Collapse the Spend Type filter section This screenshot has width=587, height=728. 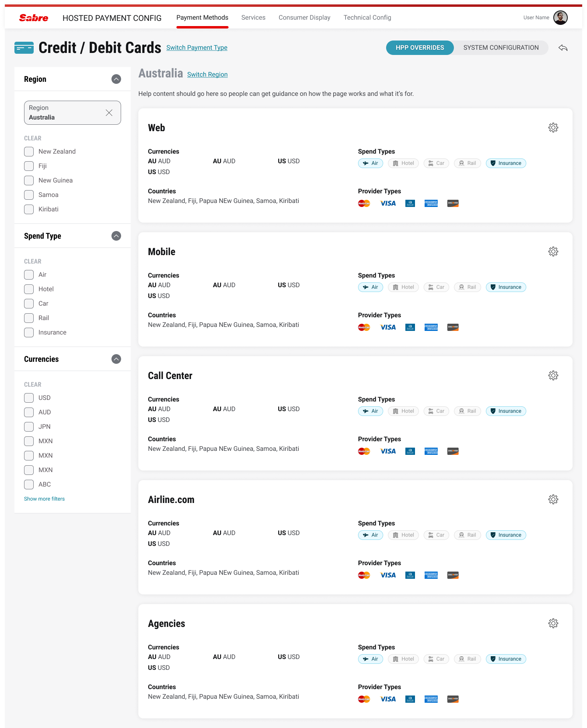point(116,236)
